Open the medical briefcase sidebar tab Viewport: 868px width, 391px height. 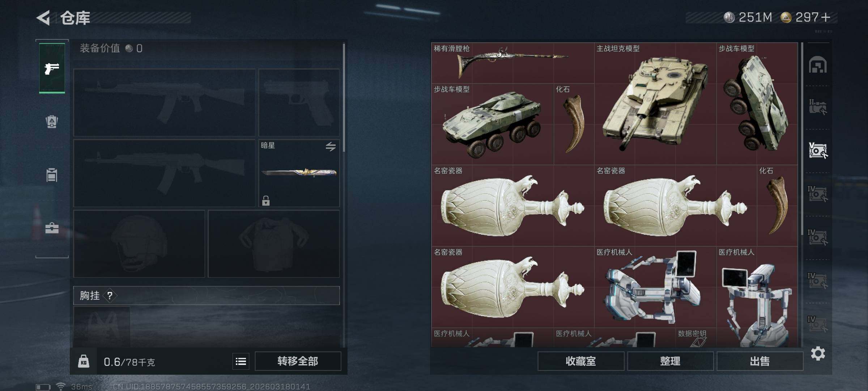pos(52,228)
